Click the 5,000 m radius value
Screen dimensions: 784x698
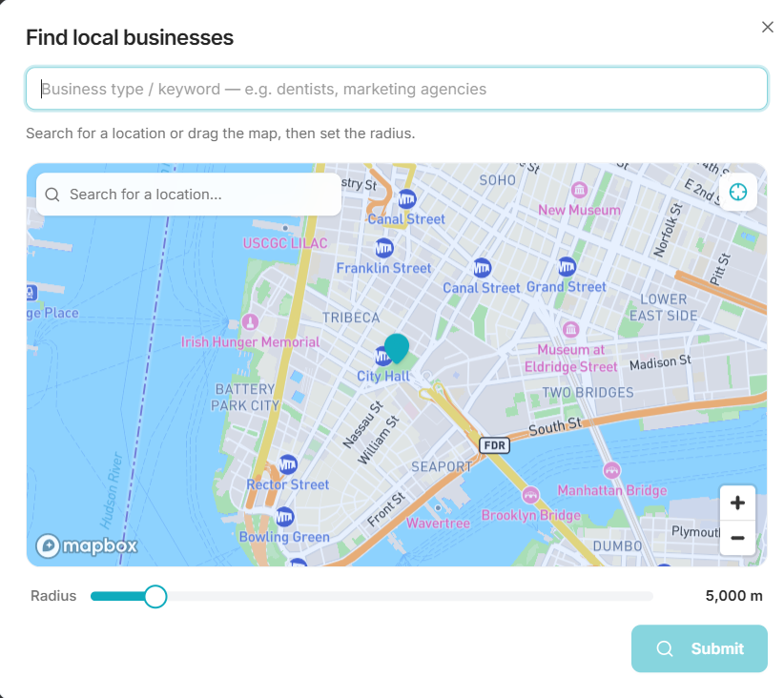(x=733, y=596)
